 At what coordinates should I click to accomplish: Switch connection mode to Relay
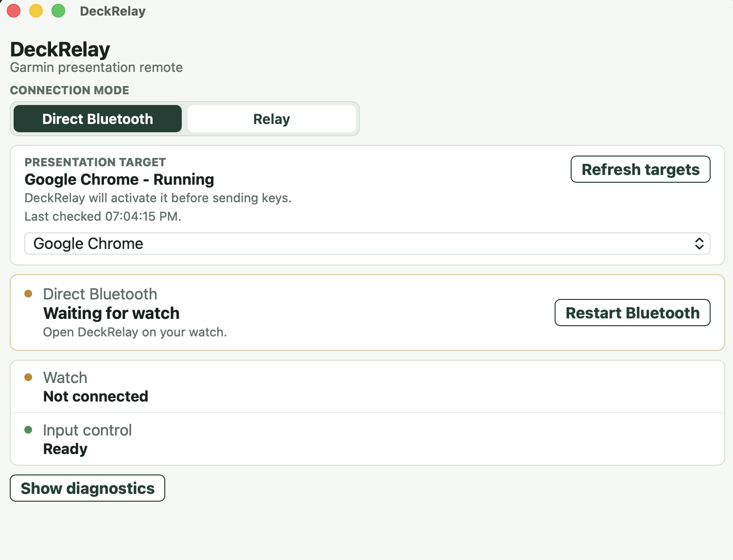(x=272, y=119)
